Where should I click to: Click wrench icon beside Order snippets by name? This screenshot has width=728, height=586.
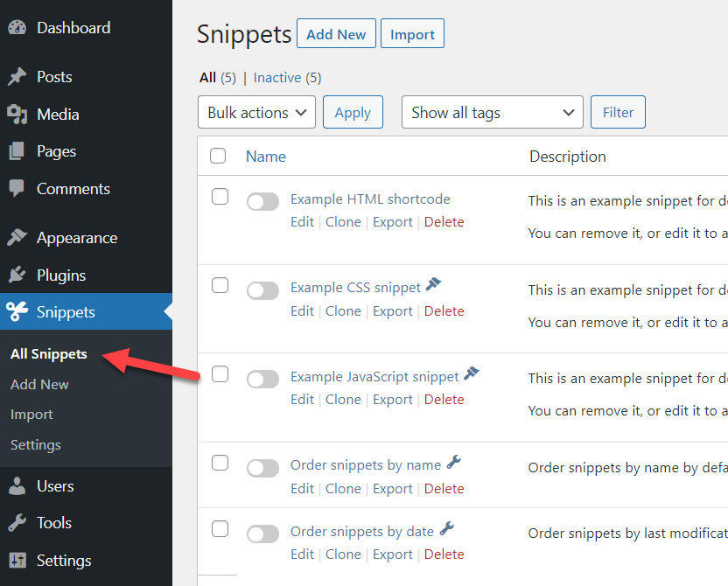click(x=453, y=462)
